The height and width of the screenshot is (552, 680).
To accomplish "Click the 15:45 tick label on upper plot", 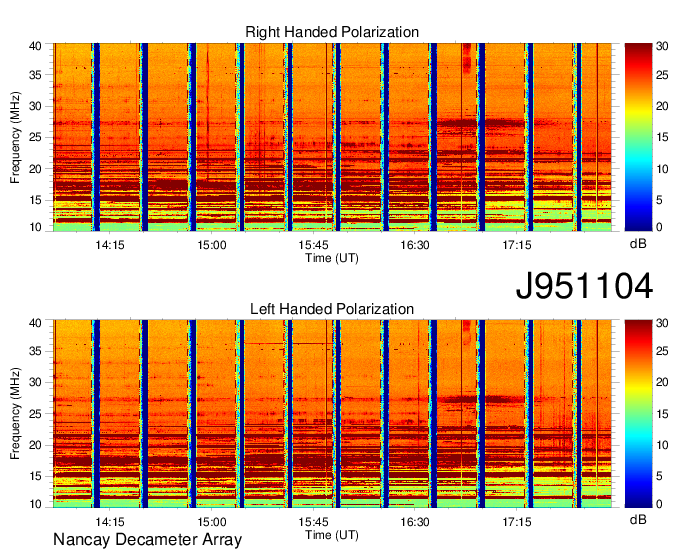I will pos(313,245).
